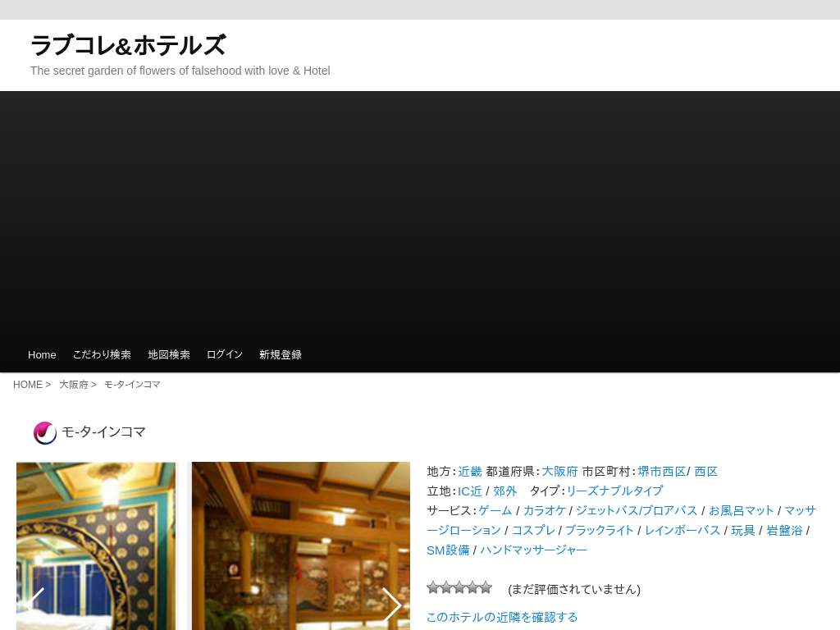
Task: Click the round pink hotel logo icon
Action: (45, 433)
